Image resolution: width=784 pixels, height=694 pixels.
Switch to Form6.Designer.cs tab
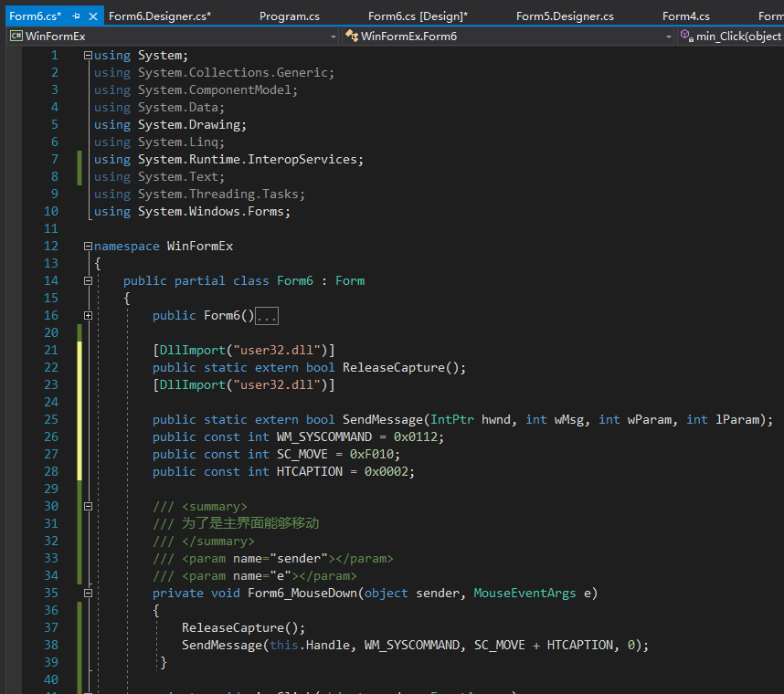point(160,16)
